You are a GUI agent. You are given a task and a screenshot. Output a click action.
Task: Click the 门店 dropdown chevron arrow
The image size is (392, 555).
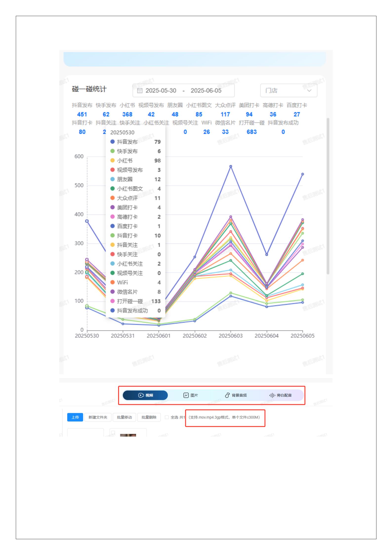[309, 90]
